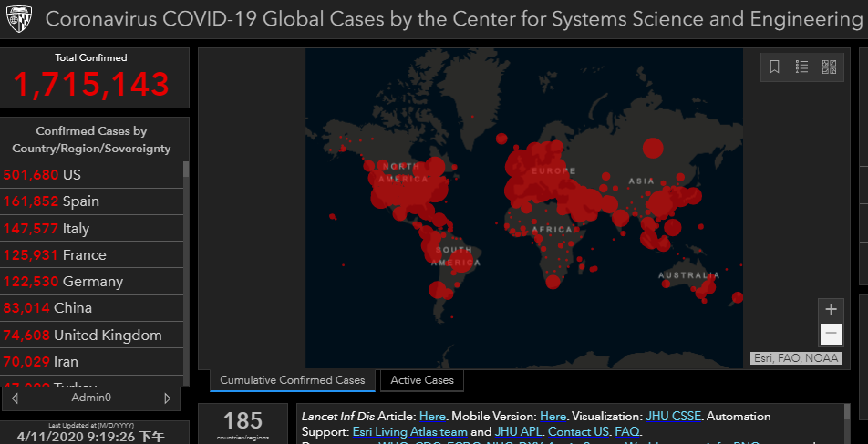Open the FAQ link
The height and width of the screenshot is (444, 868).
pyautogui.click(x=627, y=432)
